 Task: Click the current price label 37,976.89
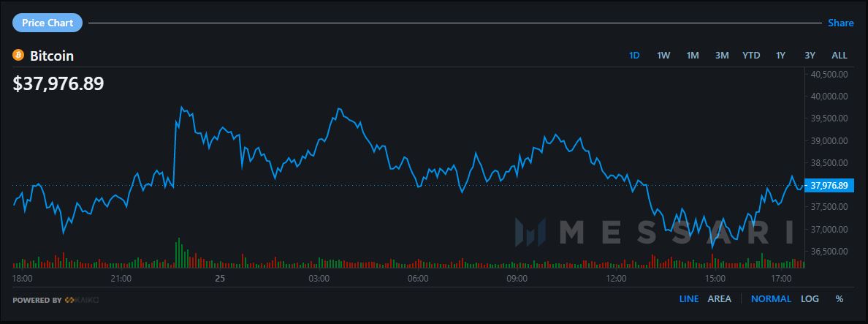829,186
